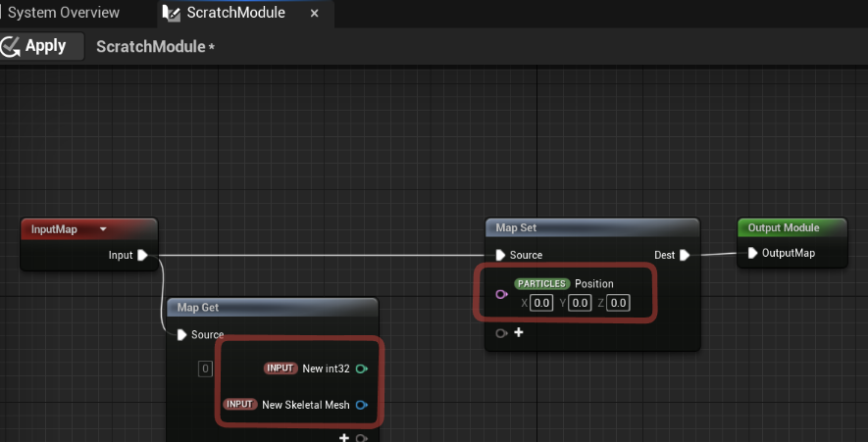Image resolution: width=868 pixels, height=442 pixels.
Task: Click the New int32 label
Action: 326,368
